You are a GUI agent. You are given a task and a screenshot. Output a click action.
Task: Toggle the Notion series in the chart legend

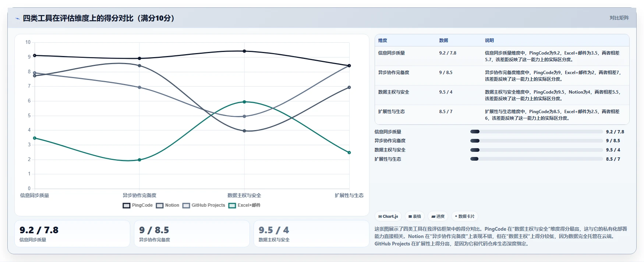(167, 205)
